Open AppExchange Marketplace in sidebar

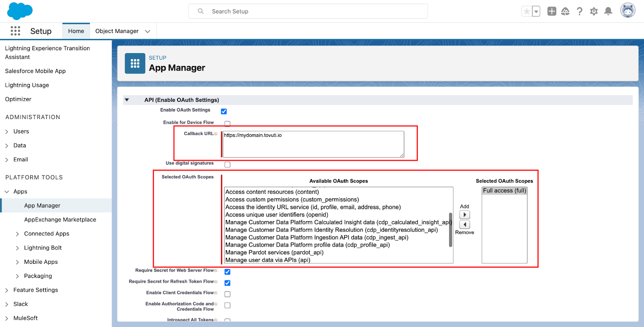(60, 220)
